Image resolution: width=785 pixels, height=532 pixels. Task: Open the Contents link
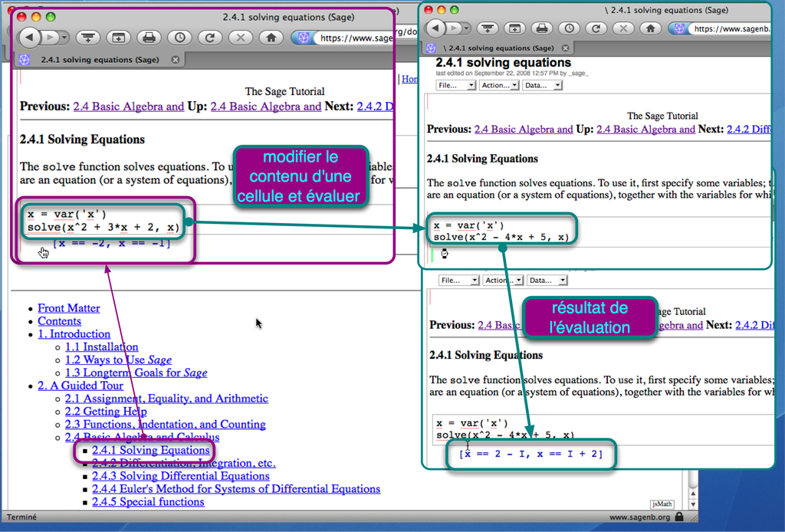pyautogui.click(x=59, y=321)
